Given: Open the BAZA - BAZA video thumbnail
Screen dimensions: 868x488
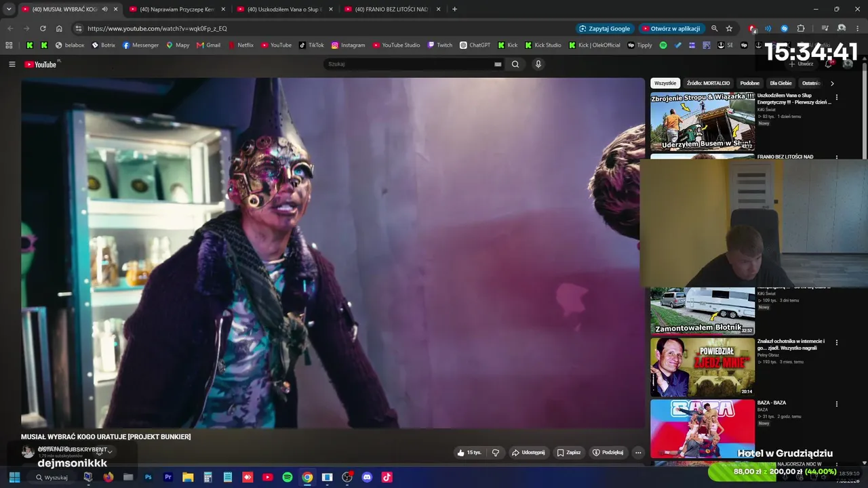Looking at the screenshot, I should [703, 428].
